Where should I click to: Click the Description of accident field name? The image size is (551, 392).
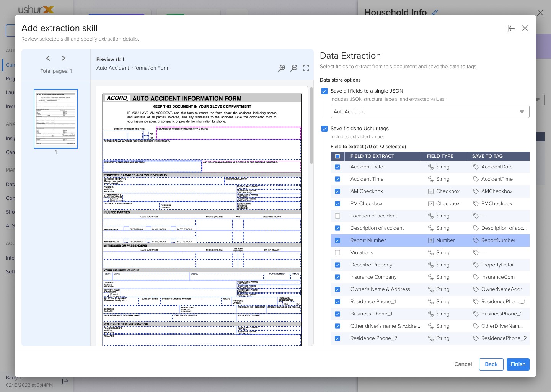(x=377, y=228)
